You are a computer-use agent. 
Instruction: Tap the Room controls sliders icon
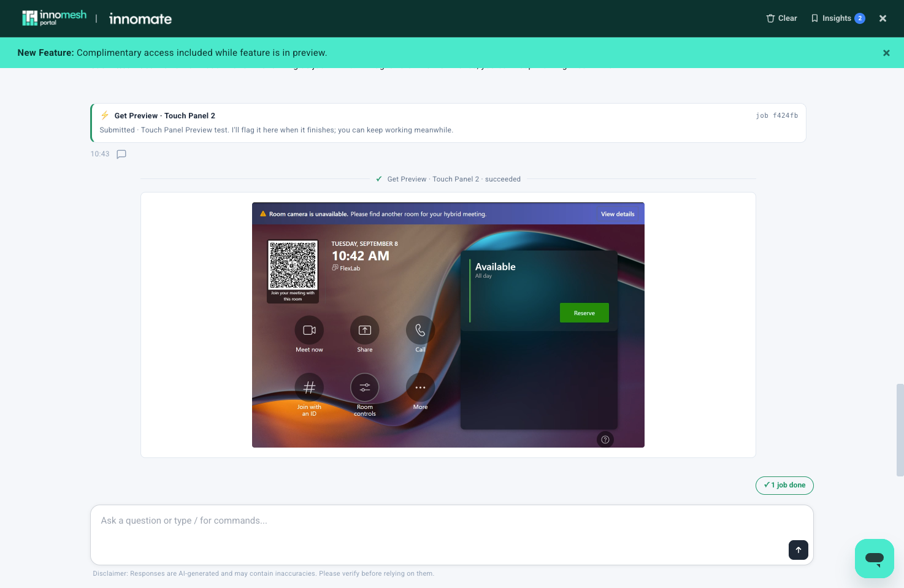click(365, 388)
